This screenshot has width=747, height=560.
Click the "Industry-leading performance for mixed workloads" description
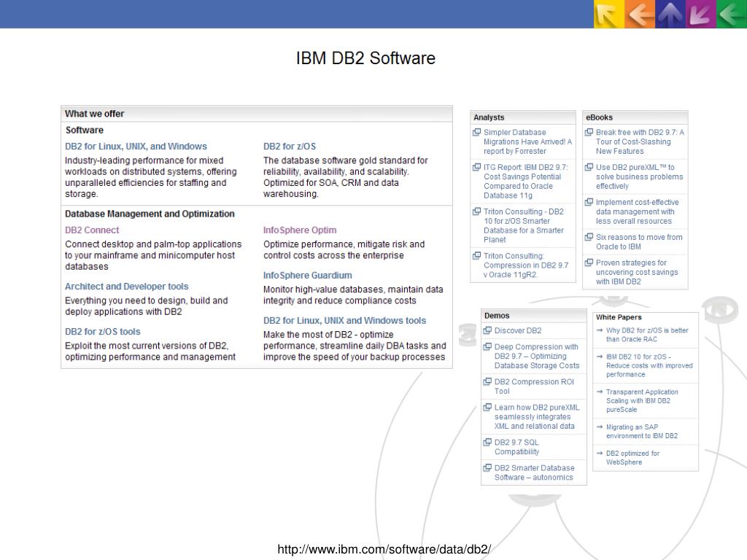[150, 177]
